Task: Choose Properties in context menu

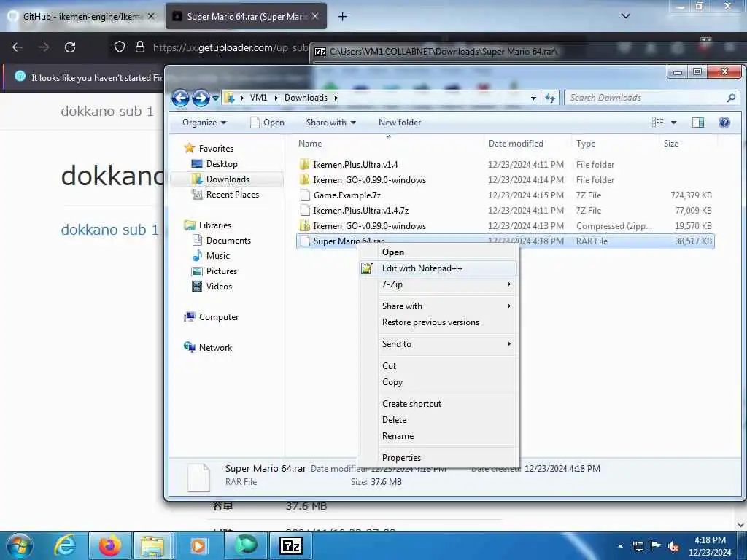Action: [x=438, y=458]
